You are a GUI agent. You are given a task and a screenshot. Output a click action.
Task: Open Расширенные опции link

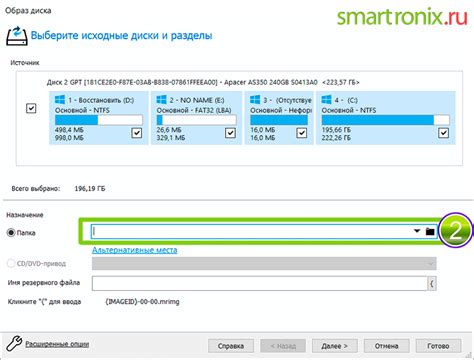(x=57, y=344)
